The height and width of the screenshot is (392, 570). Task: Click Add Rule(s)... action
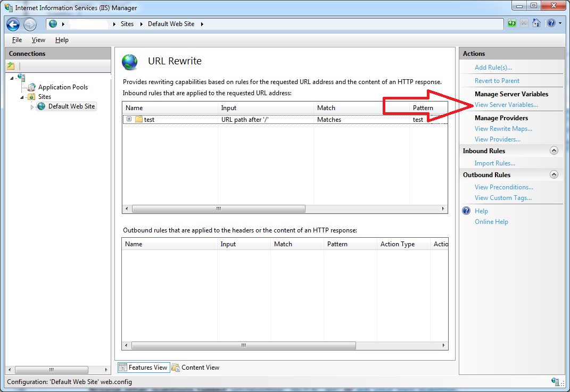[x=493, y=67]
